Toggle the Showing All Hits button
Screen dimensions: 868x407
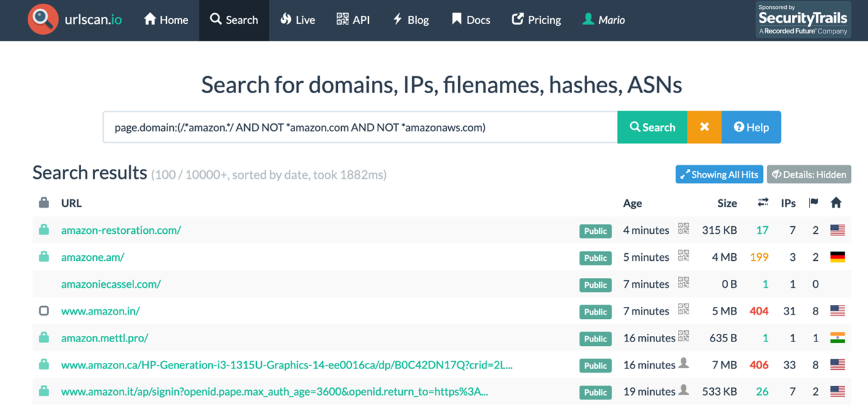pos(719,175)
